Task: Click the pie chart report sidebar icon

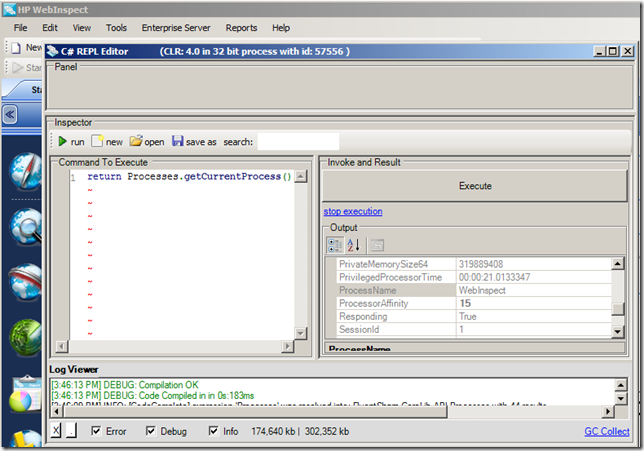Action: (25, 394)
